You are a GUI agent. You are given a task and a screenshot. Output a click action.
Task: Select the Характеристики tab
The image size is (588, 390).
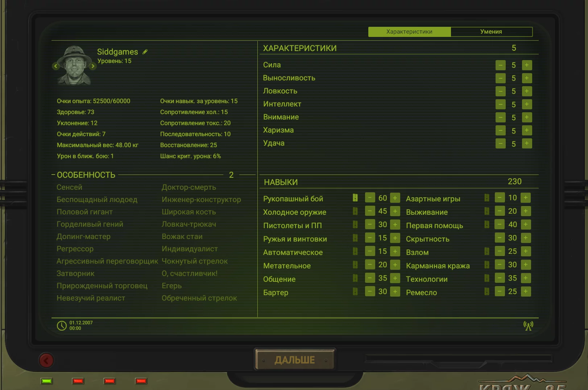tap(409, 32)
